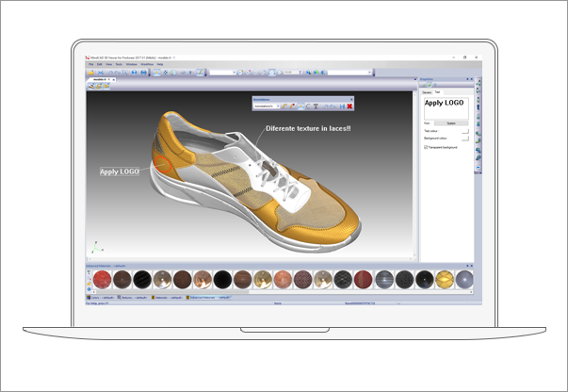Open the wide combo box at the toolbar right end
568x392 pixels.
[349, 73]
